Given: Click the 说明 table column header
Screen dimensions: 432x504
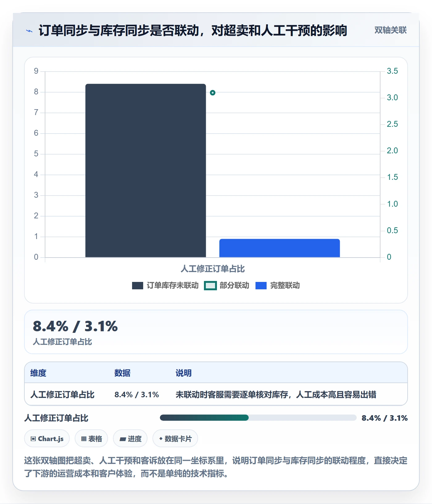Looking at the screenshot, I should coord(184,373).
